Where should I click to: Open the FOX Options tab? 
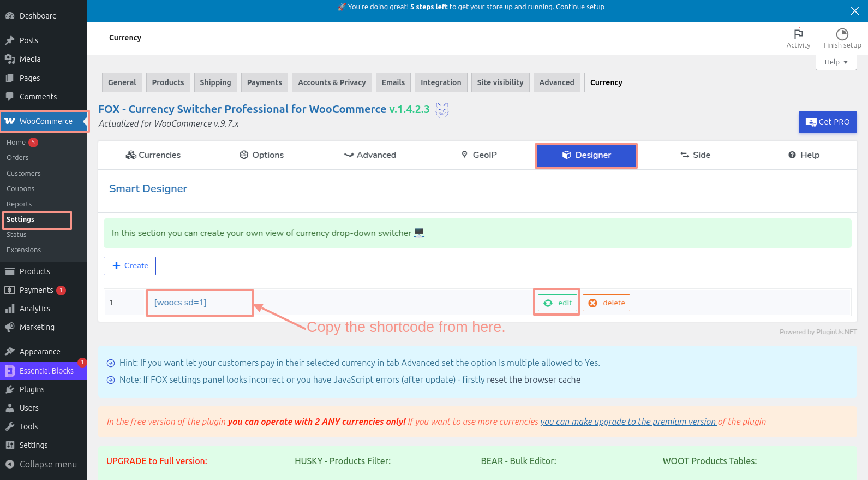pos(262,155)
